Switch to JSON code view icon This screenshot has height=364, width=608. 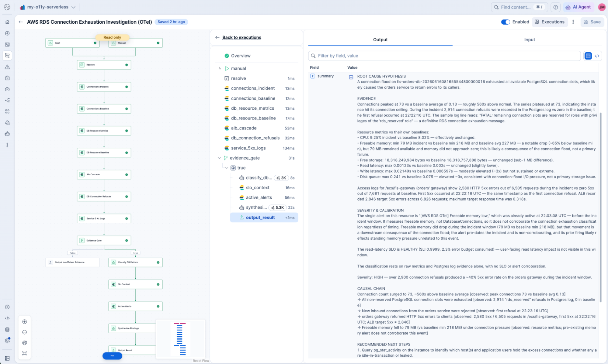point(597,56)
